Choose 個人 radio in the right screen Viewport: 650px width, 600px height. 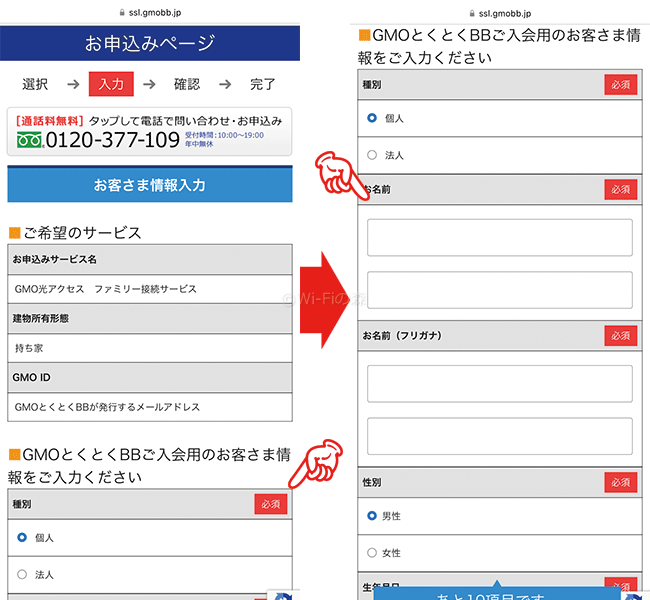point(372,118)
